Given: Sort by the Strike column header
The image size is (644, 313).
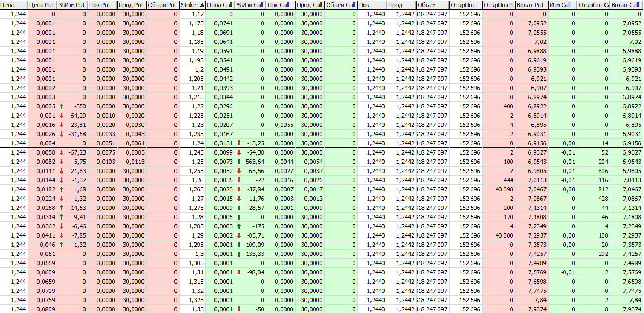Looking at the screenshot, I should 192,5.
